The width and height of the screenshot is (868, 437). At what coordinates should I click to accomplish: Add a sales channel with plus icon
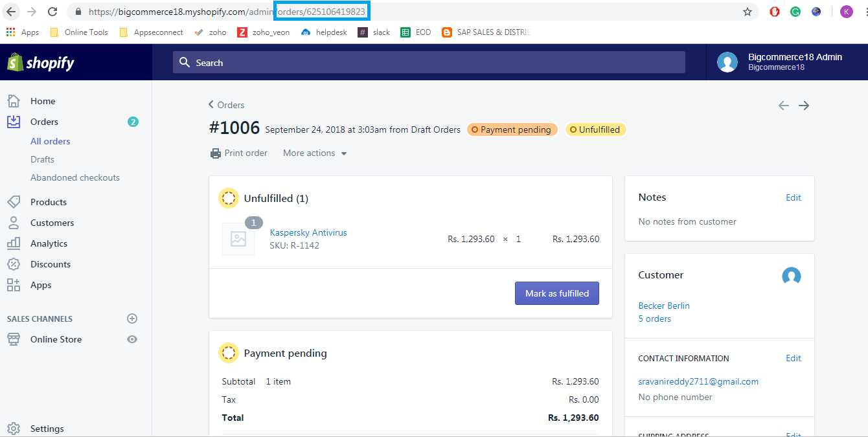click(132, 319)
